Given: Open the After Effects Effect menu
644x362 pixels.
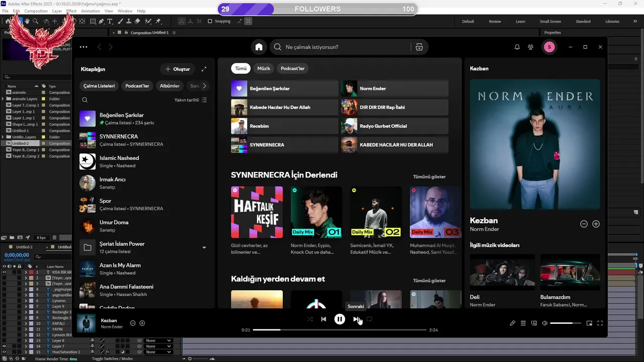Looking at the screenshot, I should click(x=71, y=11).
